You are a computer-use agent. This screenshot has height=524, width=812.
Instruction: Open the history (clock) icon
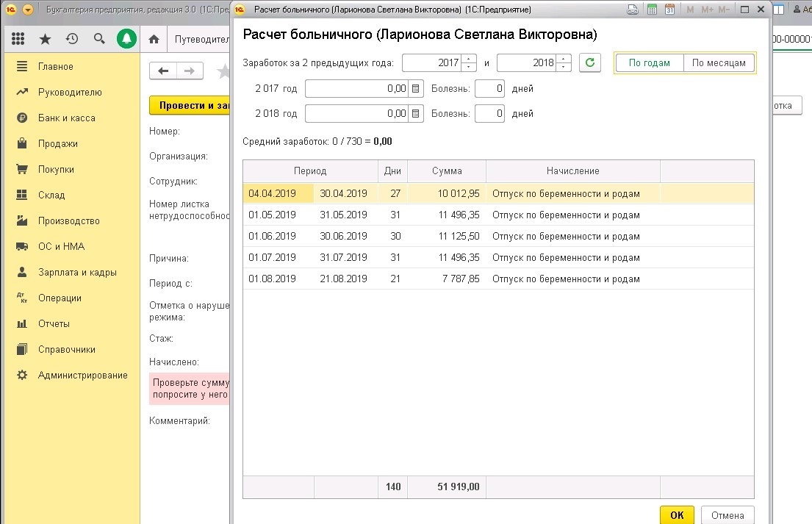coord(71,38)
